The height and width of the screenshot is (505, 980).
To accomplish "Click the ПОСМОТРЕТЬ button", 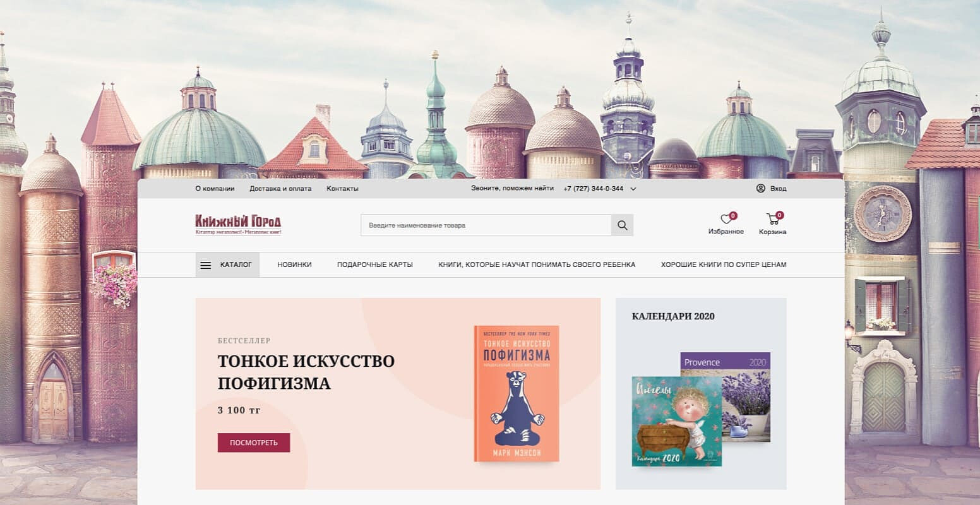I will [x=254, y=443].
